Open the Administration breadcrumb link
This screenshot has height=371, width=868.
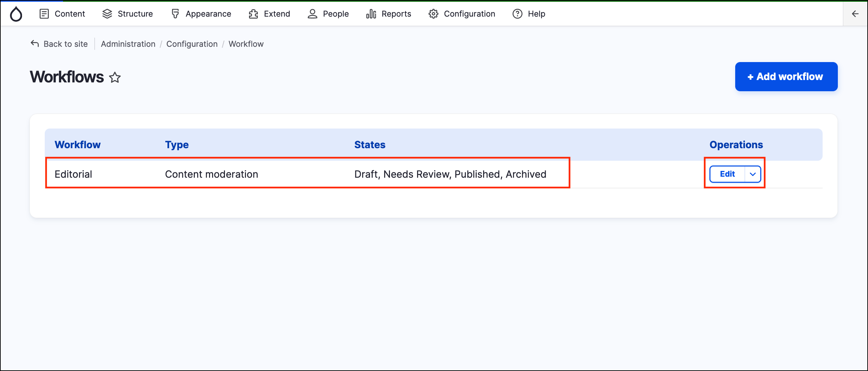pos(128,44)
